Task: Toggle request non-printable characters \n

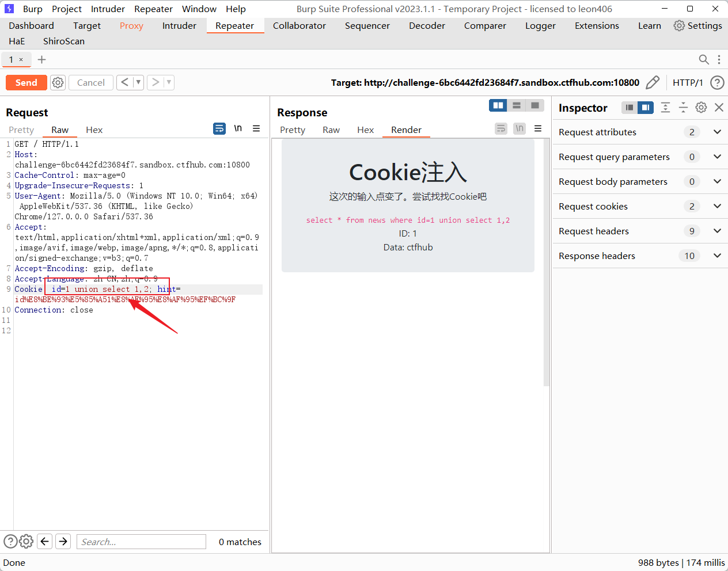Action: pos(238,128)
